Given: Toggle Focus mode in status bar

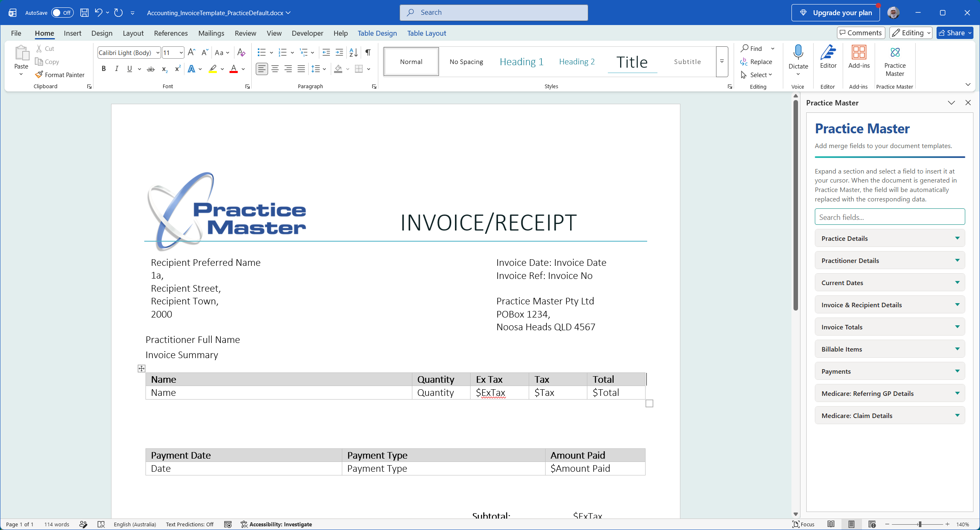Looking at the screenshot, I should pos(803,524).
